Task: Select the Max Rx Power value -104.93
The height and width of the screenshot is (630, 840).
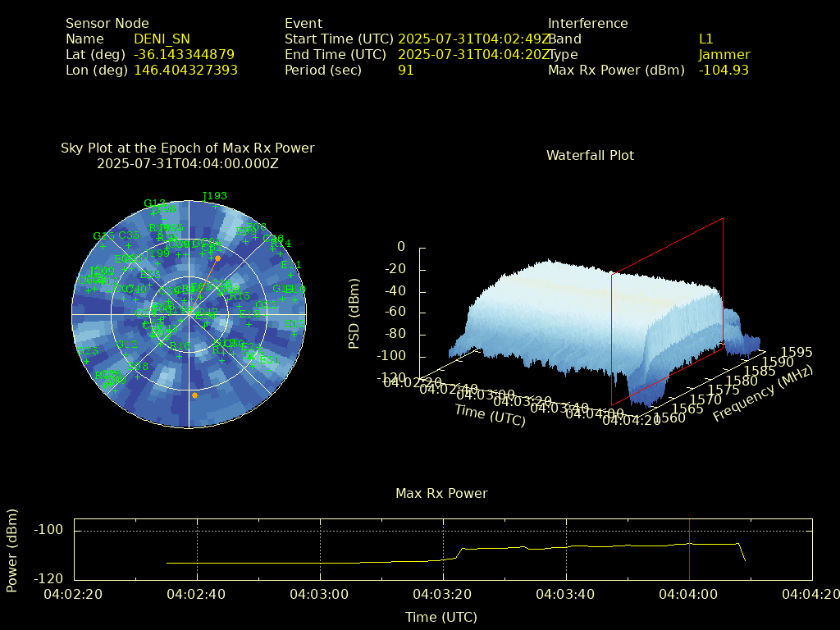Action: click(x=724, y=71)
